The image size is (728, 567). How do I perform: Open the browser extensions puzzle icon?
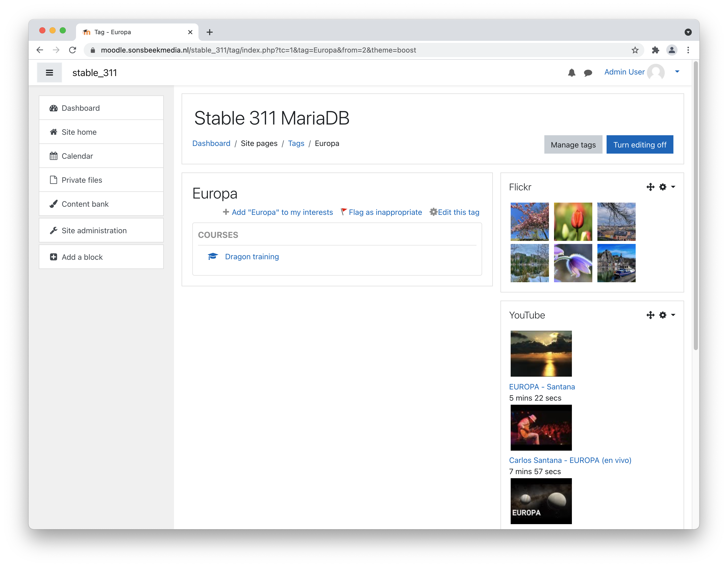coord(655,50)
